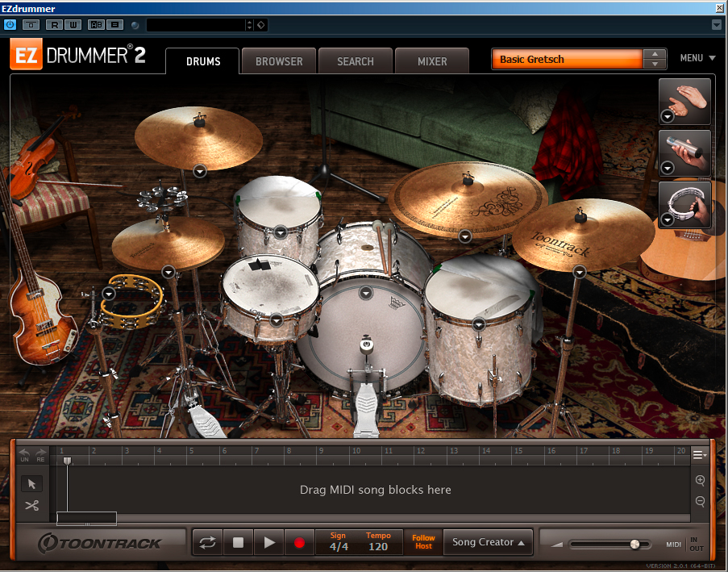Select the arrow pointer tool
728x572 pixels.
pos(31,484)
